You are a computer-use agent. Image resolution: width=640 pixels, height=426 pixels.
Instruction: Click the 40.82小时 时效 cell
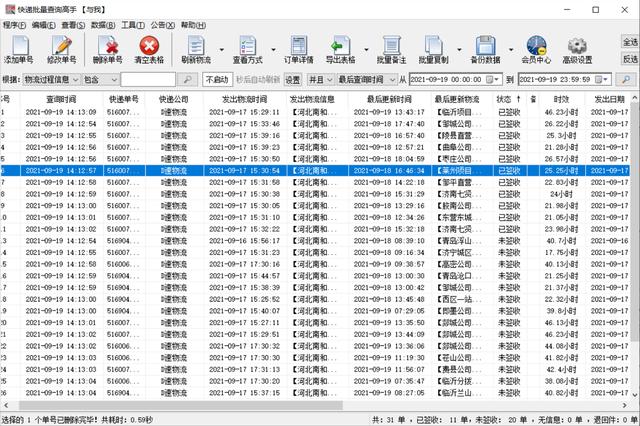562,393
